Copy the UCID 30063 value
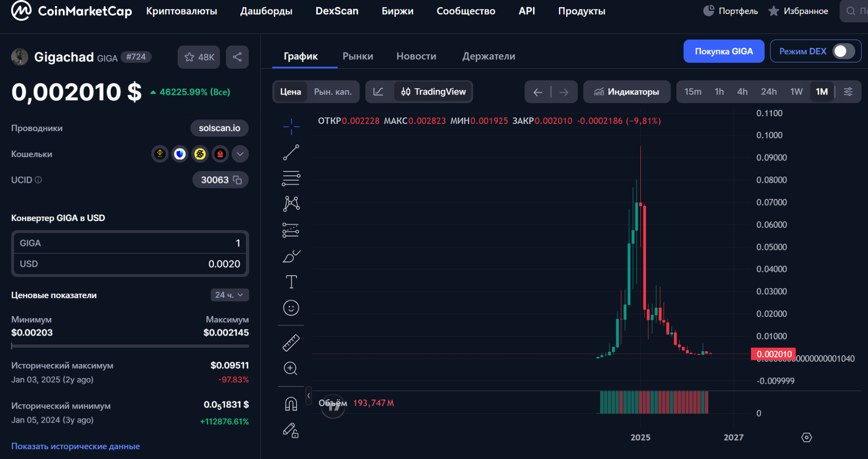This screenshot has height=459, width=868. (x=237, y=180)
